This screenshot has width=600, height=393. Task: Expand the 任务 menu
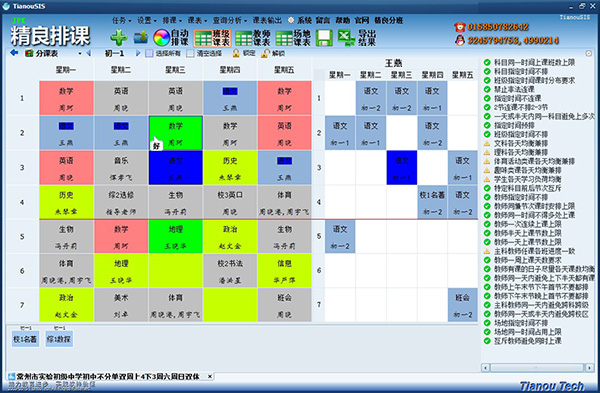pyautogui.click(x=121, y=20)
